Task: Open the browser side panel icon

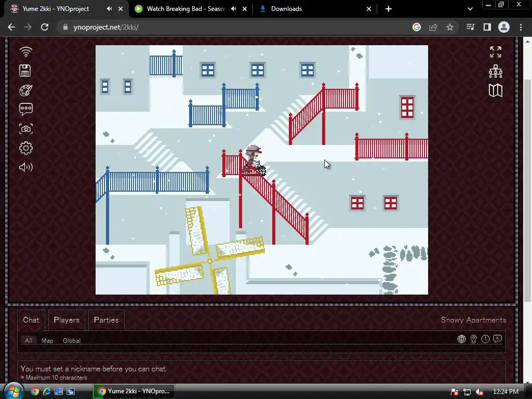Action: 487,27
